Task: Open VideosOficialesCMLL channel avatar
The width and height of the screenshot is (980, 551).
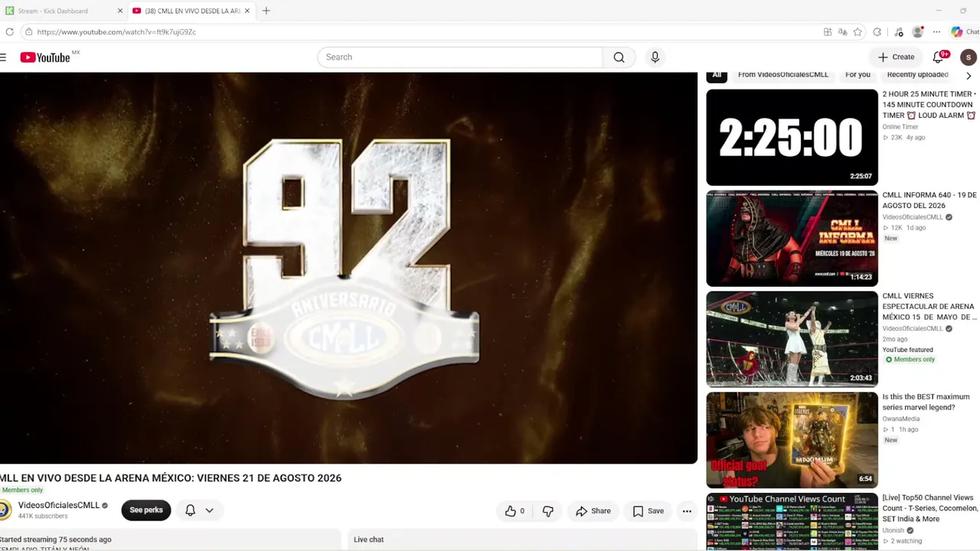Action: pyautogui.click(x=5, y=510)
